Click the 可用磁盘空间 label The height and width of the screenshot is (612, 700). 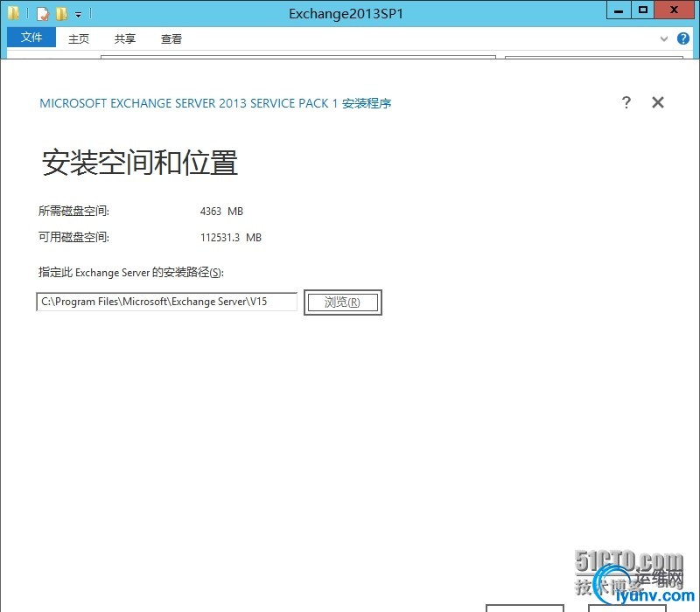[x=73, y=237]
